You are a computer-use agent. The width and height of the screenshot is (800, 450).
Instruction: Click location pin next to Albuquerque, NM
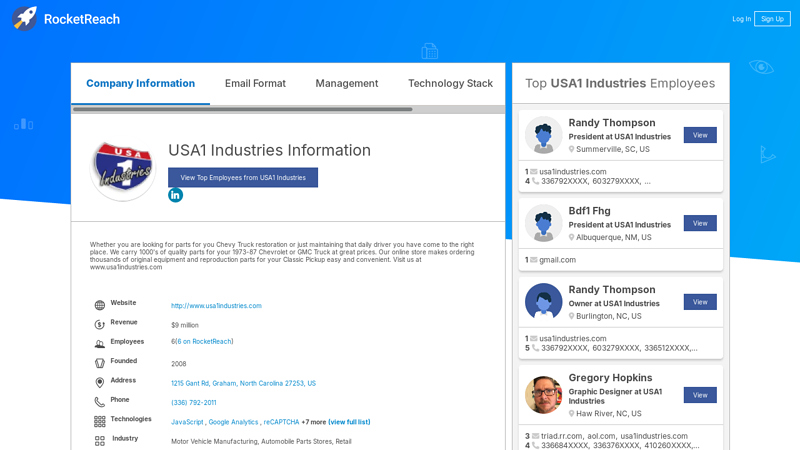[571, 237]
